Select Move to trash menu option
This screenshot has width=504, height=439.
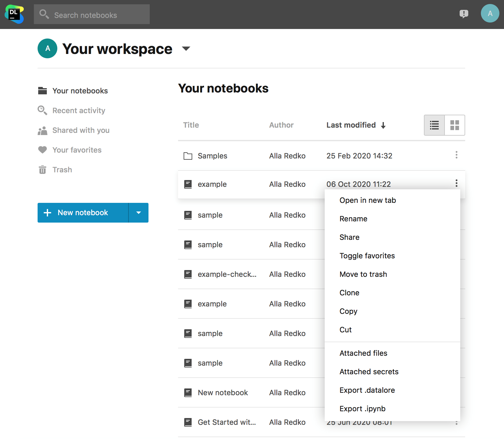pyautogui.click(x=363, y=274)
